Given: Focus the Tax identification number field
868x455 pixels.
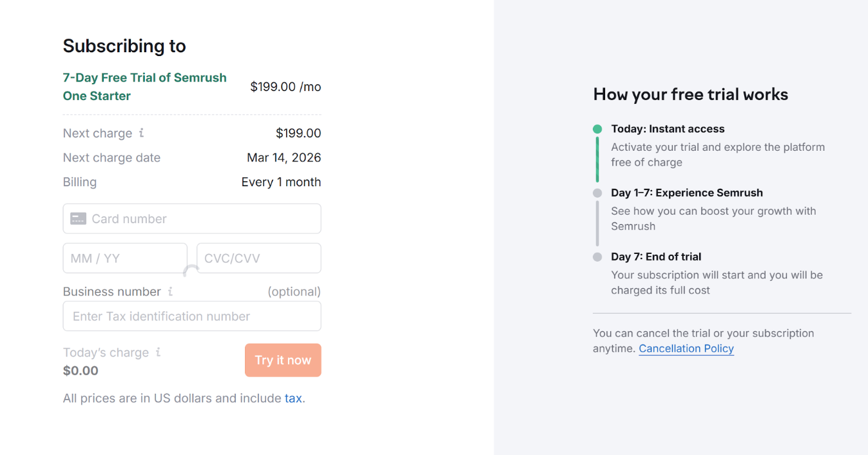Looking at the screenshot, I should [x=192, y=316].
